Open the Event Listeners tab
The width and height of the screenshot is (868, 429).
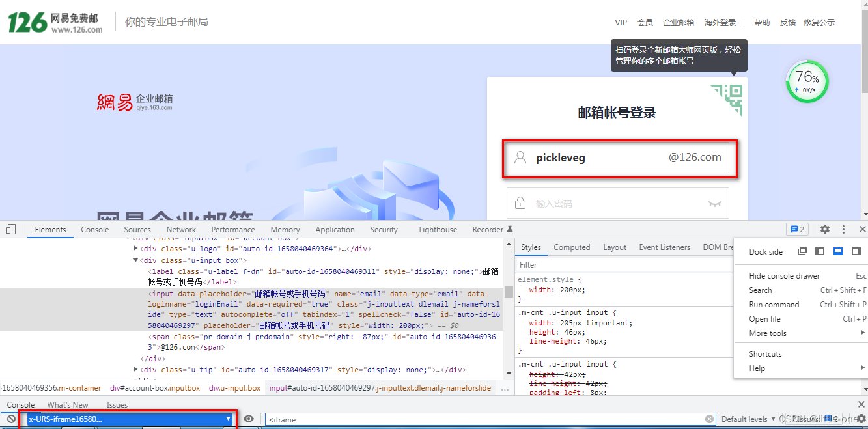(x=664, y=247)
